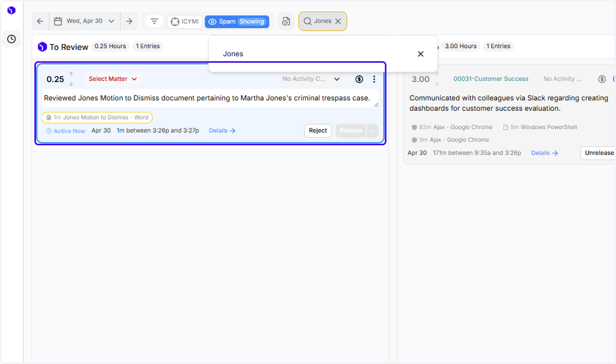Click the Slack communication narrative text
616x364 pixels.
pos(509,103)
